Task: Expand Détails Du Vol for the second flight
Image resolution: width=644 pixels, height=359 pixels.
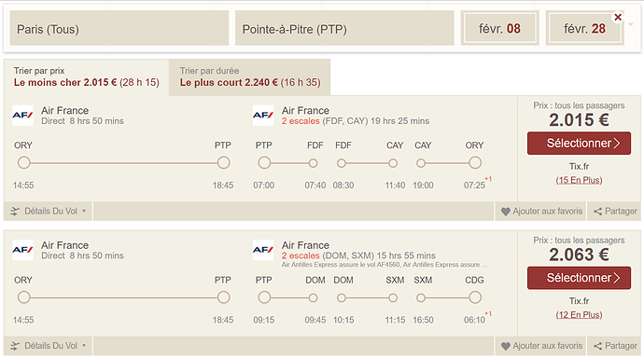Action: point(49,346)
